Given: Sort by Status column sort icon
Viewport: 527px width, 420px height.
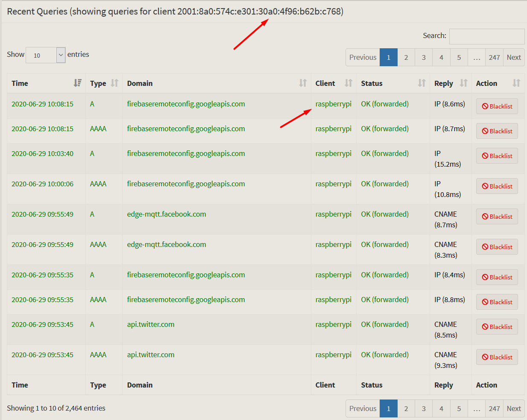Looking at the screenshot, I should pyautogui.click(x=422, y=83).
